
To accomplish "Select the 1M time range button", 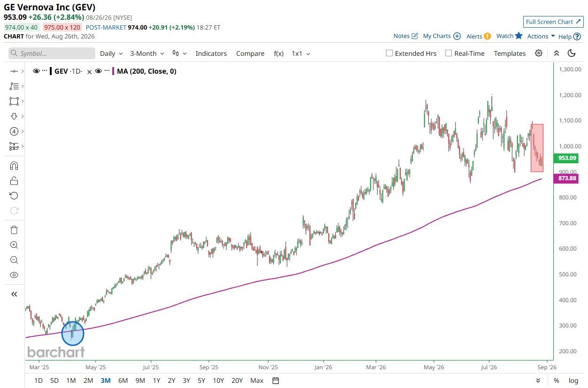I will coord(71,380).
